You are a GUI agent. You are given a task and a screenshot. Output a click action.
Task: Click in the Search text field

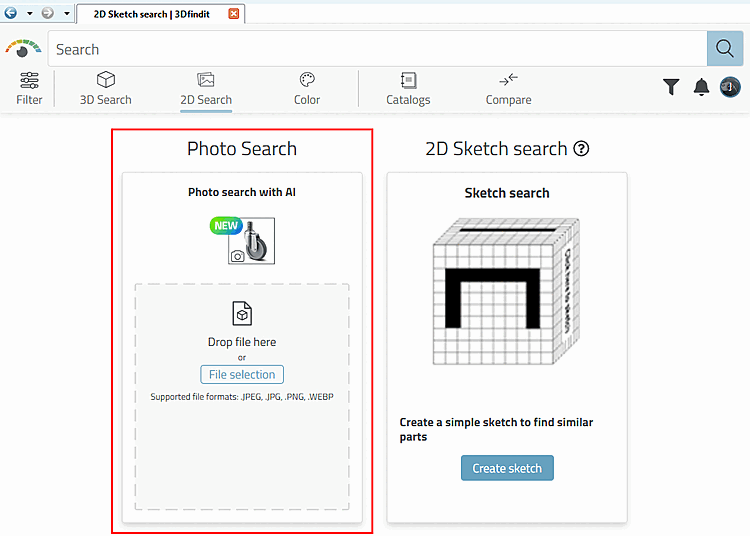(x=378, y=49)
